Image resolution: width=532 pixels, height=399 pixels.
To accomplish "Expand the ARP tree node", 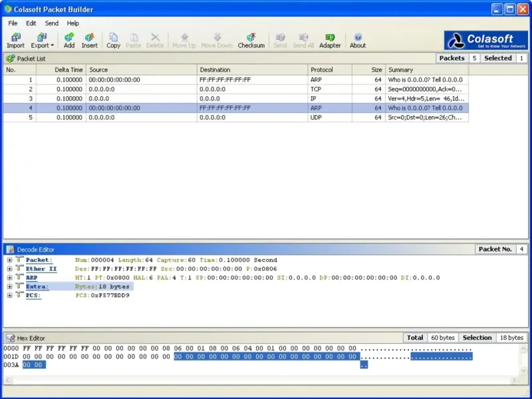I will tap(9, 277).
